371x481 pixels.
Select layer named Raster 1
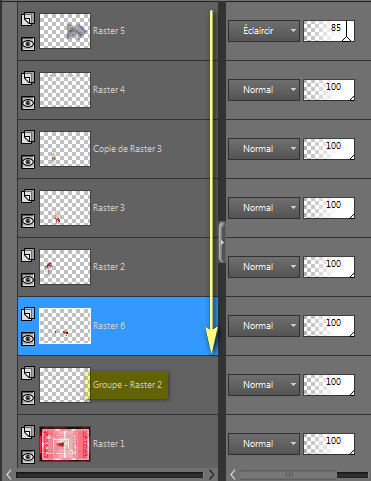[x=109, y=444]
